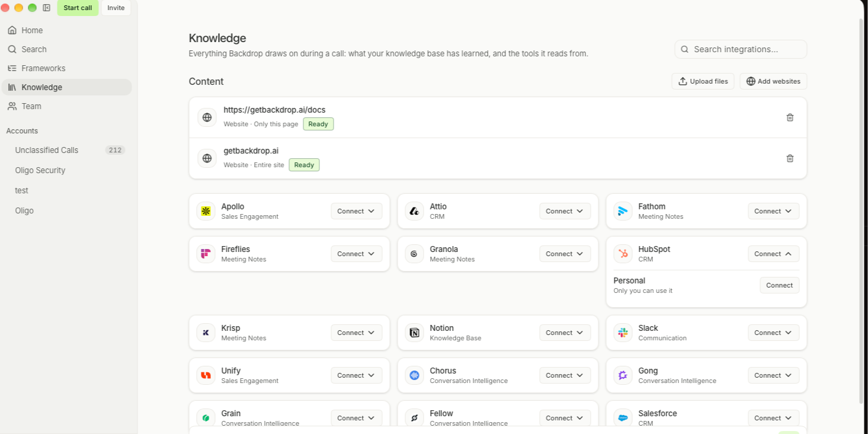Toggle the sidebar panel icon
Screen dimensions: 868x434
pos(47,8)
